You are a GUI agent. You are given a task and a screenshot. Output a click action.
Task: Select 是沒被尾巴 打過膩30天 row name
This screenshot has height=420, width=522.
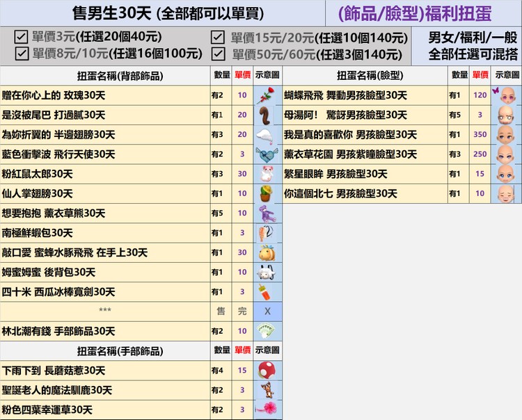coord(54,115)
